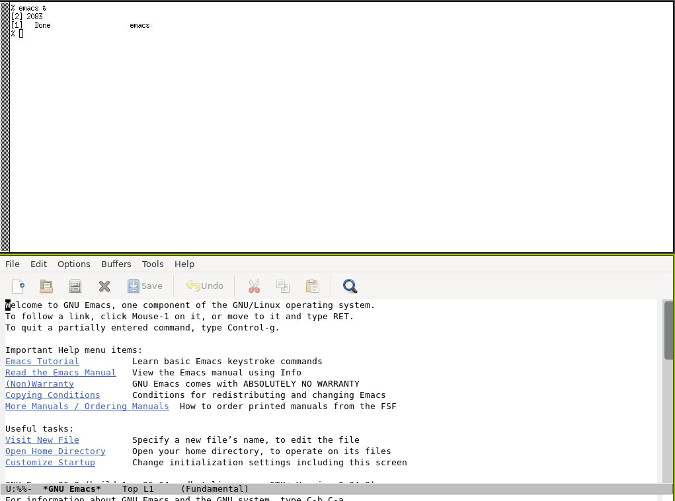675x501 pixels.
Task: Click the terminal window's left scrollbar
Action: pyautogui.click(x=5, y=127)
